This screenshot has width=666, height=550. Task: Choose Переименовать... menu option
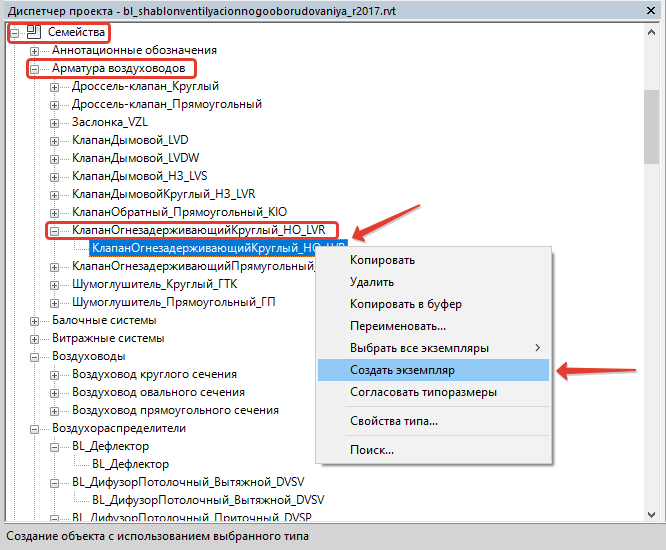(x=398, y=326)
